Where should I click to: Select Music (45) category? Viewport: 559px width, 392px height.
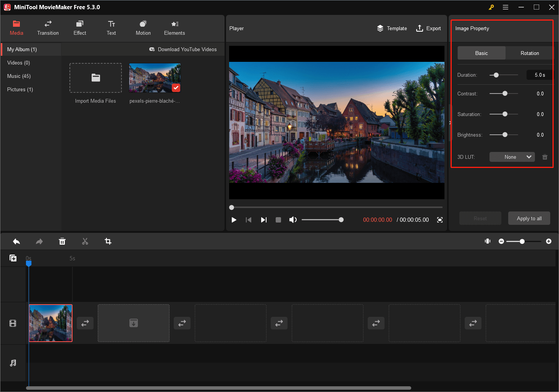31,76
